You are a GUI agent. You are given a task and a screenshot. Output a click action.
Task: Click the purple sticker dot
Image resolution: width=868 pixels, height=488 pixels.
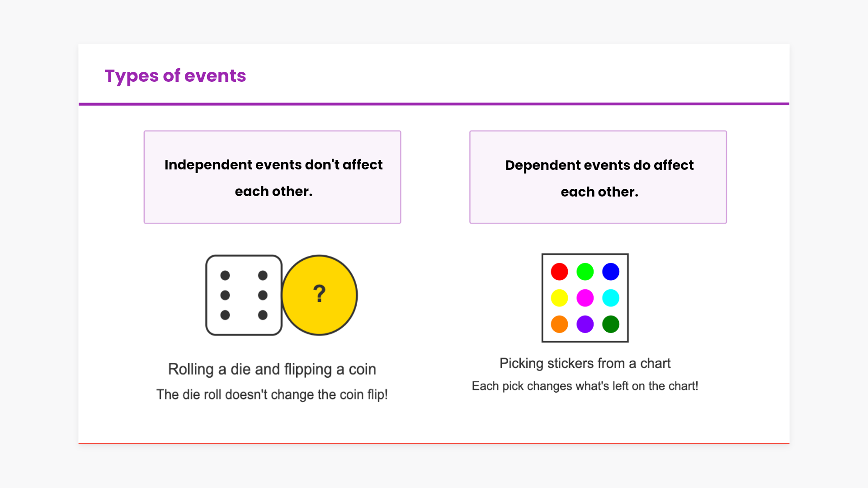585,324
